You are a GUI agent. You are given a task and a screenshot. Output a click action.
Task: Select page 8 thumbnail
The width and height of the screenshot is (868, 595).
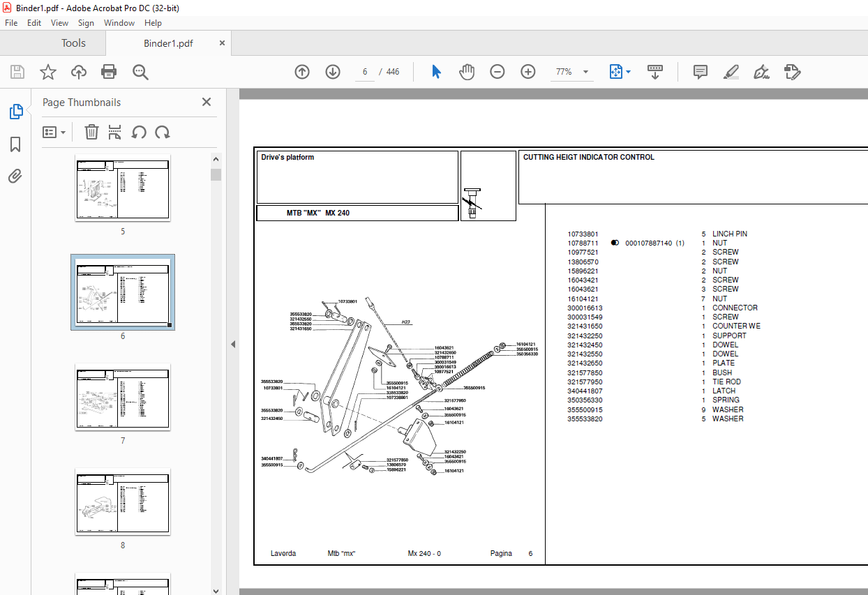point(123,502)
